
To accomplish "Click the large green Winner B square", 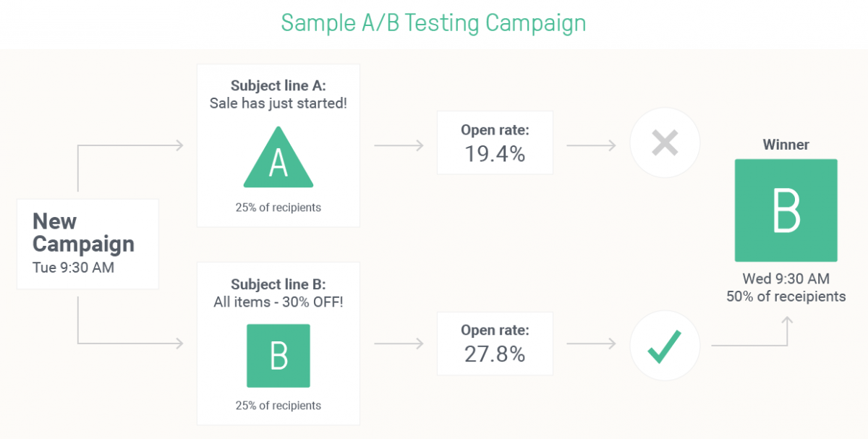I will [786, 210].
